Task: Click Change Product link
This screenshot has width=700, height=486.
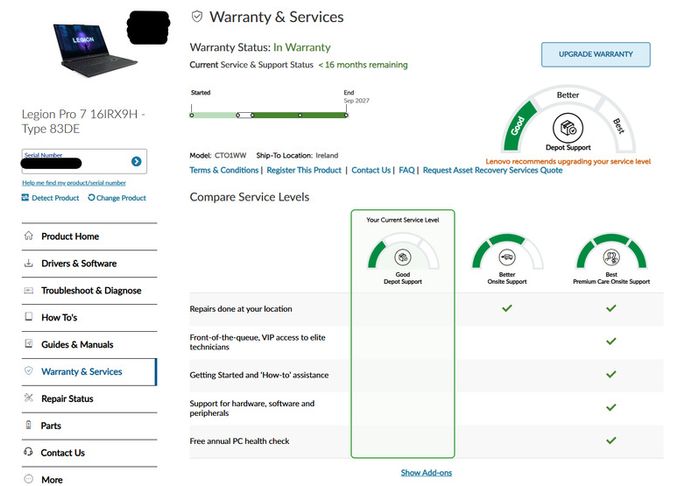Action: (121, 198)
